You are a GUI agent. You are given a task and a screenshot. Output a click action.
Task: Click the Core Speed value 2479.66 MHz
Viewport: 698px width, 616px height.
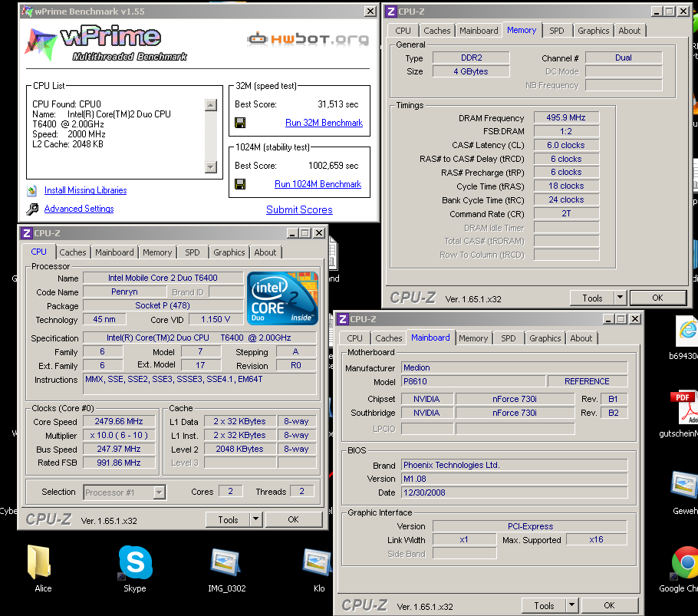click(x=119, y=421)
